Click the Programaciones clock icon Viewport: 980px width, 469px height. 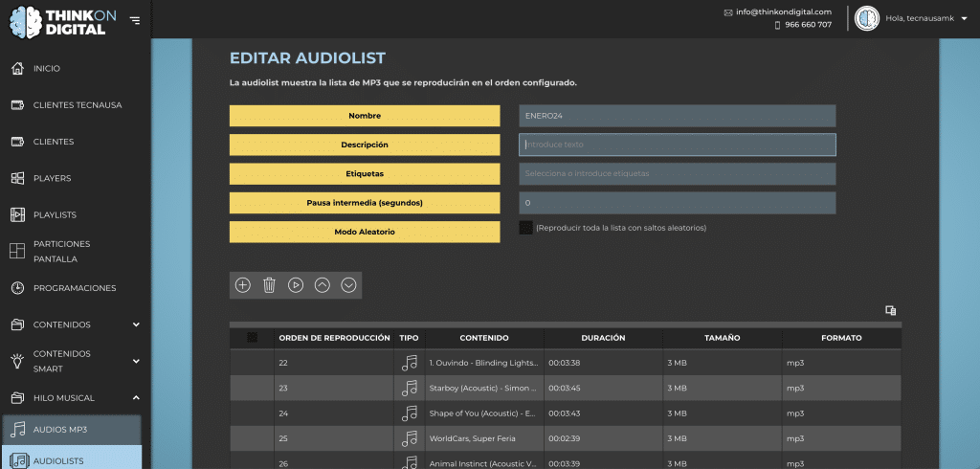pyautogui.click(x=17, y=288)
